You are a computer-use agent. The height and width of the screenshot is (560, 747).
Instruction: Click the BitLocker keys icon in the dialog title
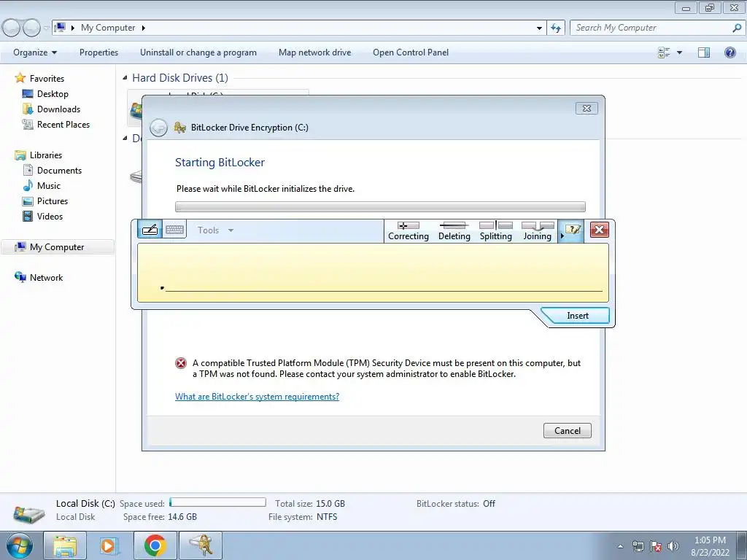pyautogui.click(x=179, y=128)
